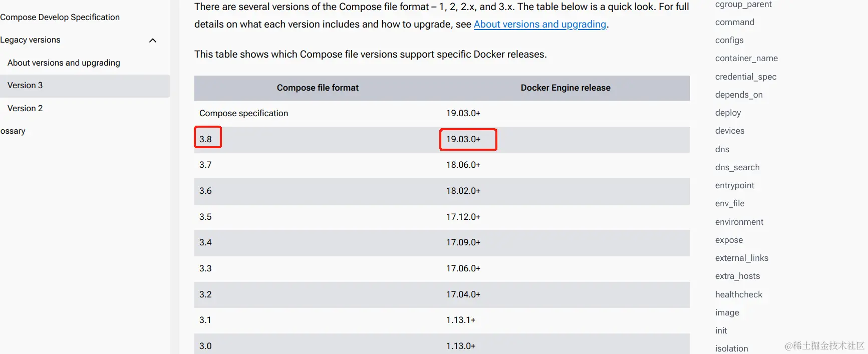This screenshot has width=868, height=354.
Task: Go to the entrypoint section
Action: pos(734,185)
